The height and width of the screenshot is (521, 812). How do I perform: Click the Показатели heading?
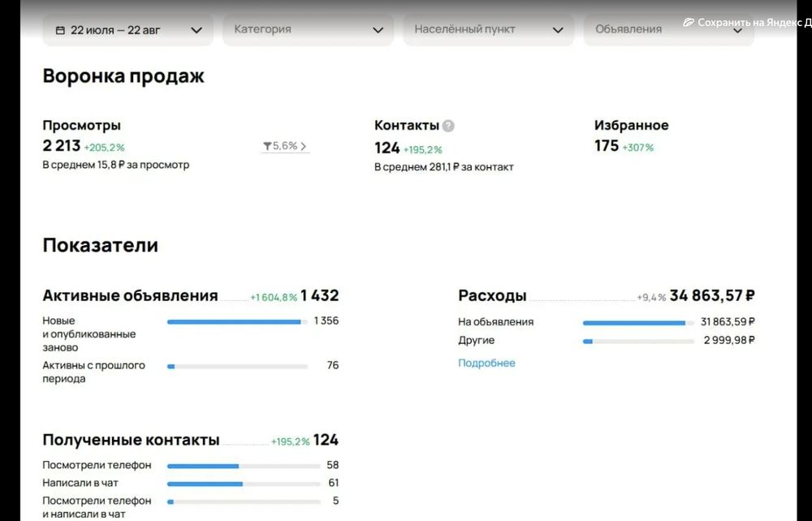click(101, 245)
